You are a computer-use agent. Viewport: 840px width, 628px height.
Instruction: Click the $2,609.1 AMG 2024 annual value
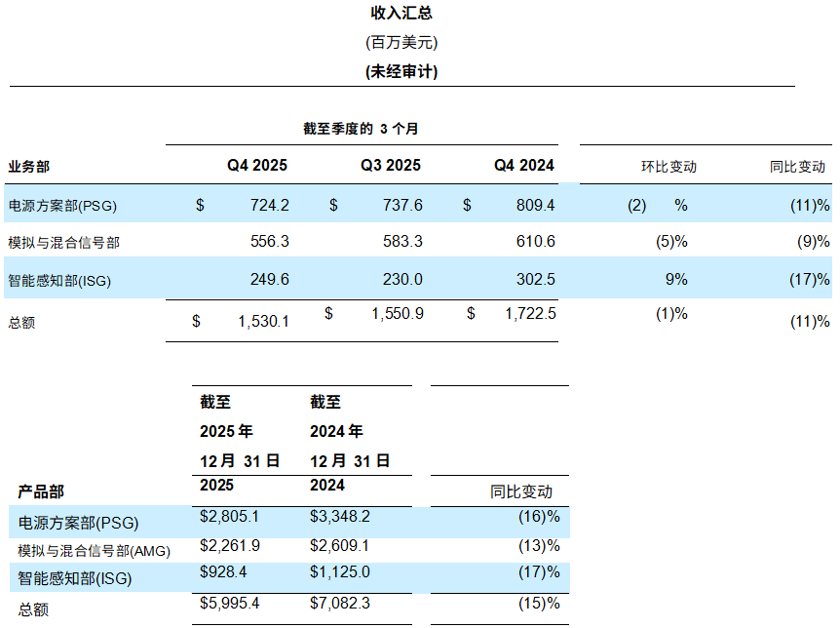click(340, 546)
